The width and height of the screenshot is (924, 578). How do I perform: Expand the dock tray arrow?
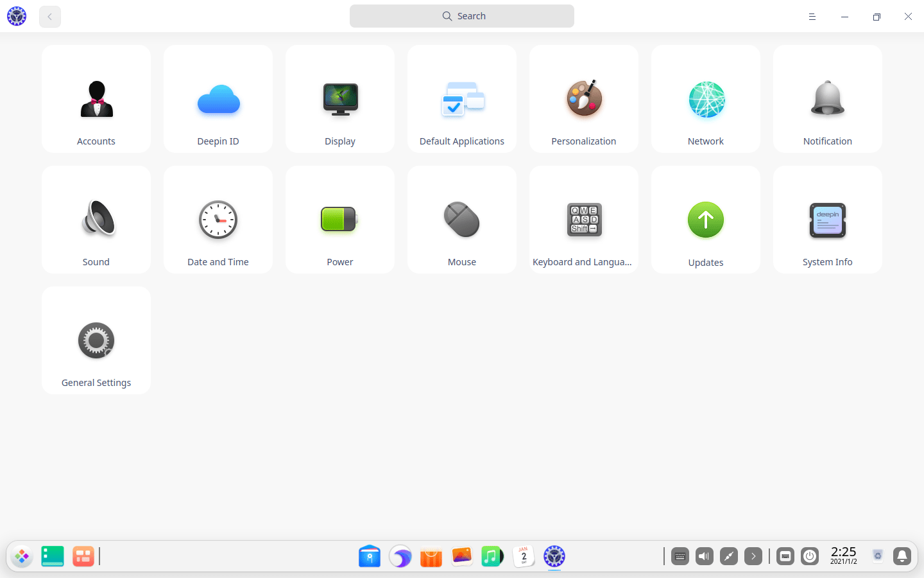753,556
